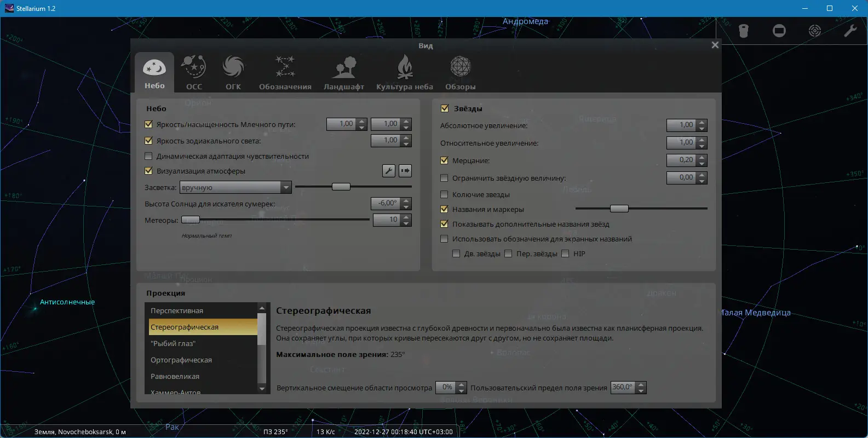Open the Небо tab icon
The width and height of the screenshot is (868, 438).
pos(154,72)
